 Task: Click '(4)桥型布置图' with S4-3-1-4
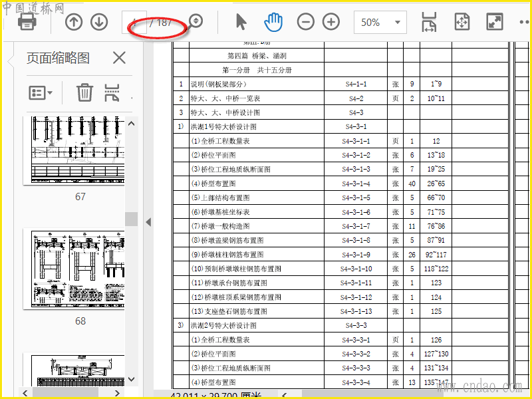click(213, 184)
